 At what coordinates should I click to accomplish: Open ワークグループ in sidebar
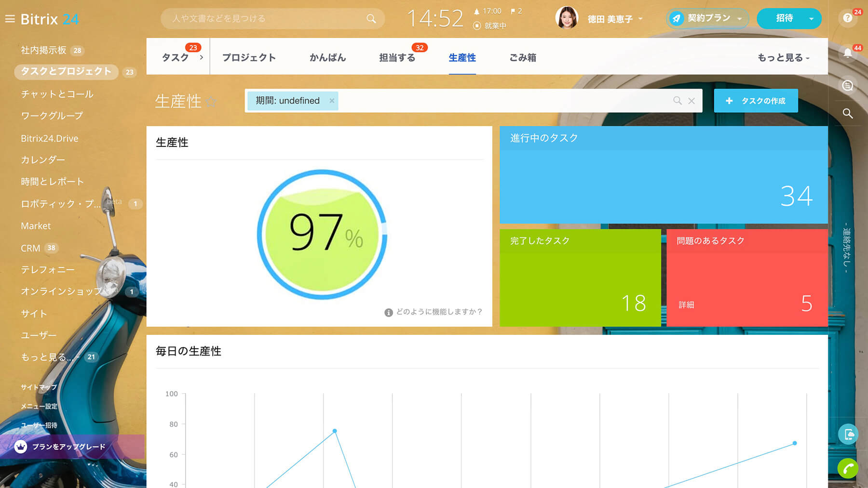pyautogui.click(x=52, y=116)
